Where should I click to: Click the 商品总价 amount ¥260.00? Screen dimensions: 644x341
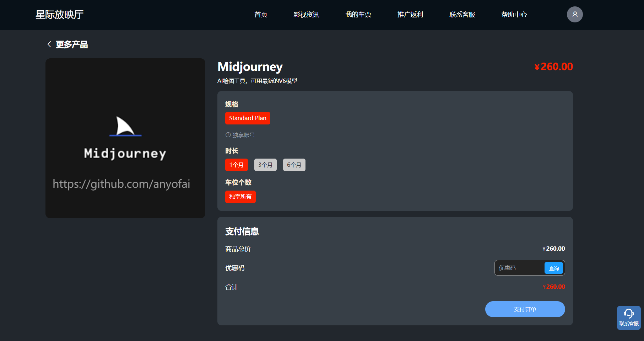(x=554, y=249)
